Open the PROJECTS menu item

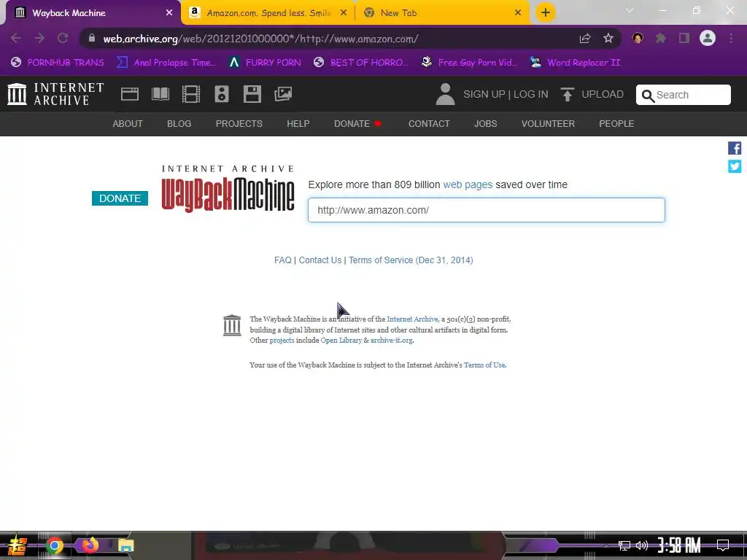pyautogui.click(x=239, y=124)
